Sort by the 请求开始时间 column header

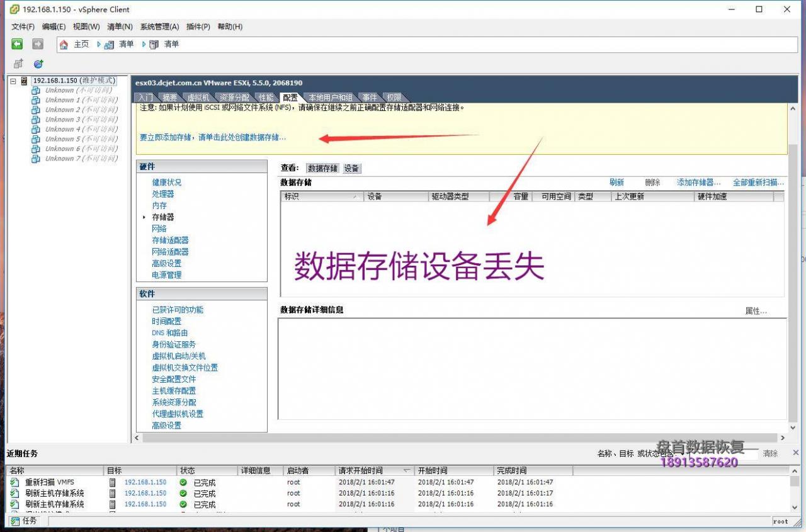coord(375,471)
